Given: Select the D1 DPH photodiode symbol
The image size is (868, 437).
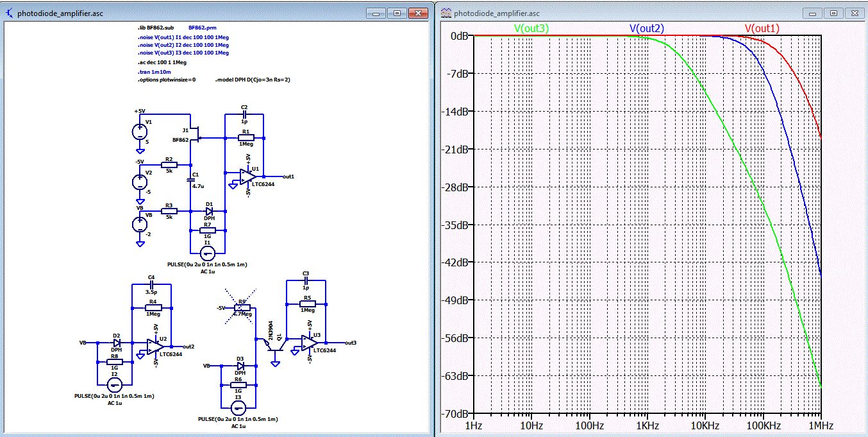Looking at the screenshot, I should pyautogui.click(x=209, y=210).
